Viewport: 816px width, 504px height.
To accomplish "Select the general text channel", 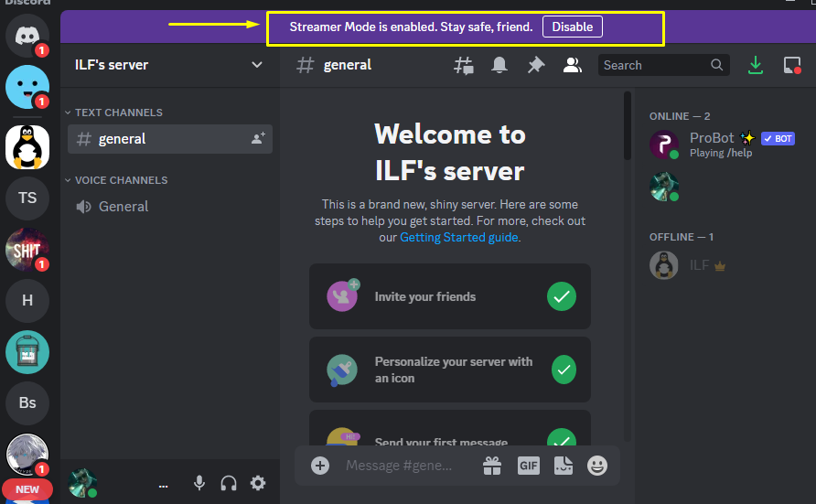I will coord(169,139).
